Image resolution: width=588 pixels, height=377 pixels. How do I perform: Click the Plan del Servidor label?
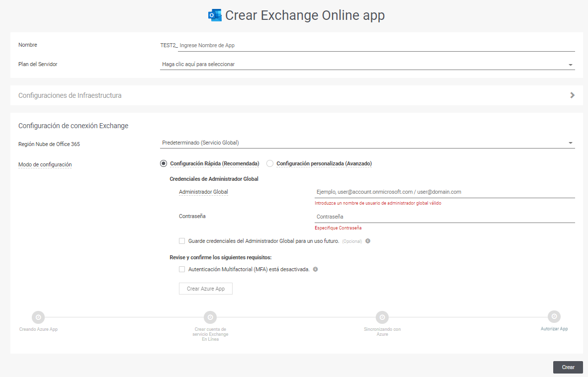point(38,64)
